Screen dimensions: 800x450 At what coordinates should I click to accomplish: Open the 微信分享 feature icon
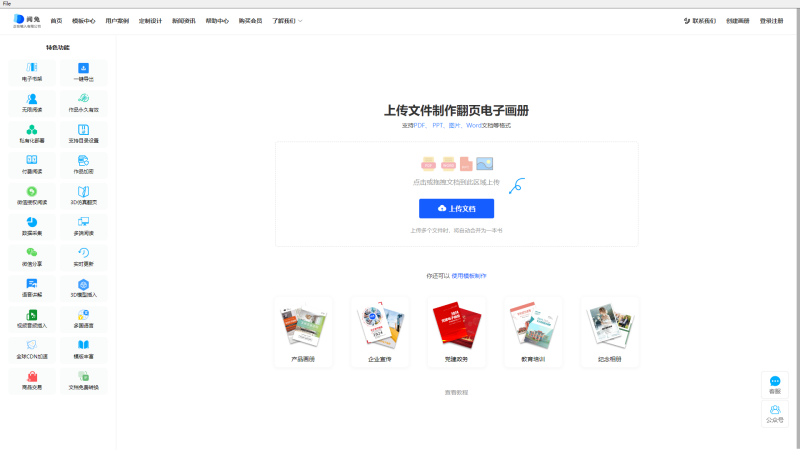[32, 252]
